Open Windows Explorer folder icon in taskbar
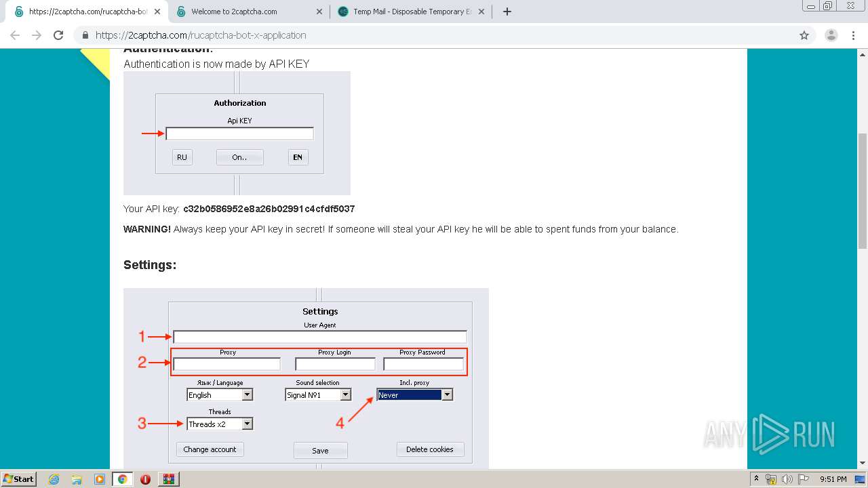868x488 pixels. coord(77,479)
